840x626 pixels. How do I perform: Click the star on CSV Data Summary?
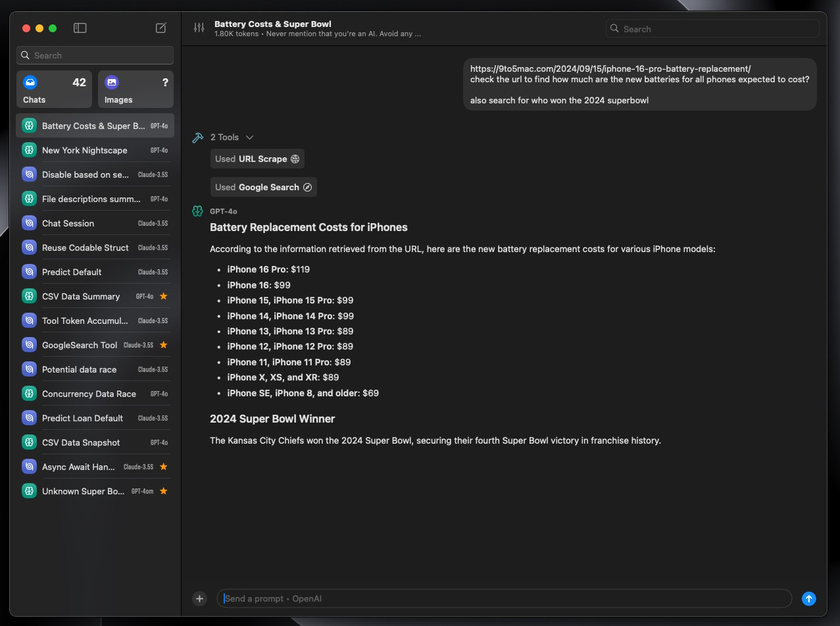point(164,296)
